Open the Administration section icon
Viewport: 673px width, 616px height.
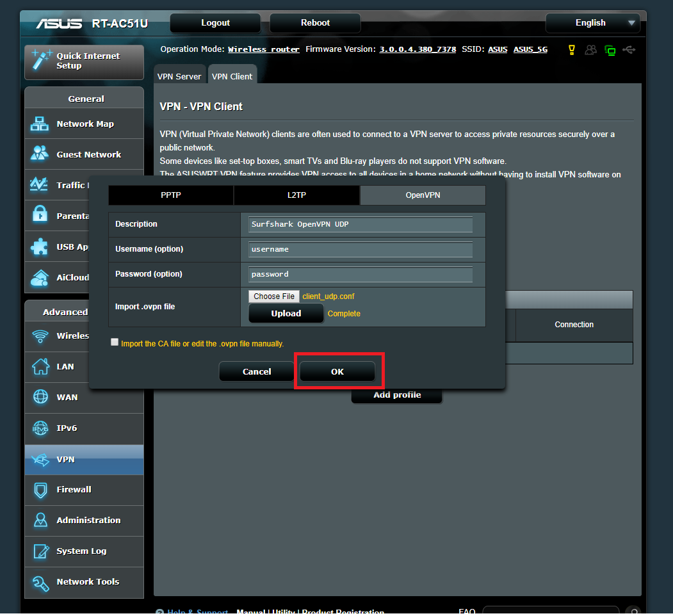(x=40, y=520)
